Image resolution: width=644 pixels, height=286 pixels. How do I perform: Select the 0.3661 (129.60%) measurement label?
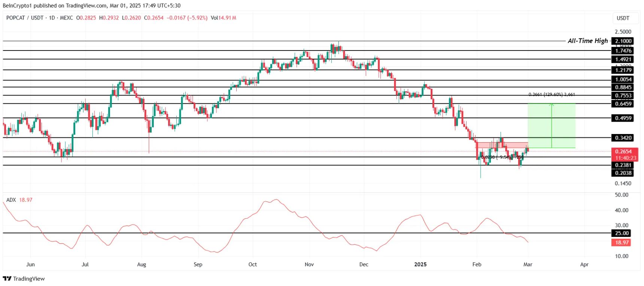pos(552,95)
